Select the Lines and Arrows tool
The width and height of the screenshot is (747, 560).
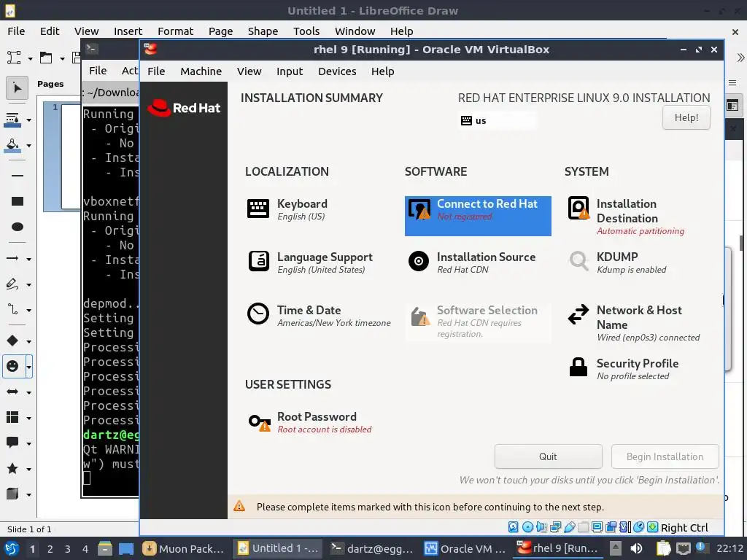click(12, 258)
